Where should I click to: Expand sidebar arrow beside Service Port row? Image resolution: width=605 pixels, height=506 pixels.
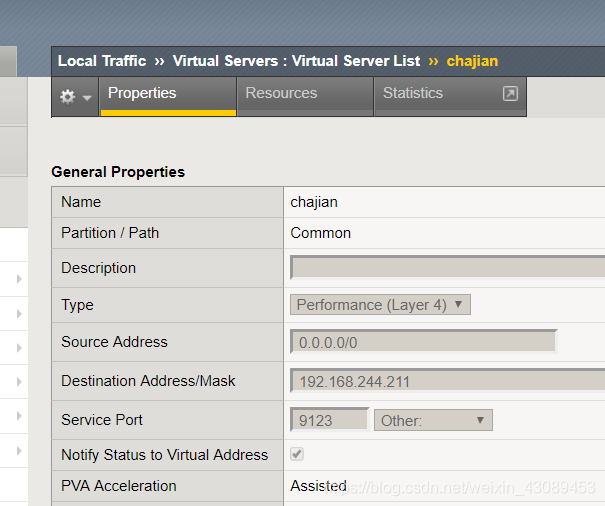(19, 415)
